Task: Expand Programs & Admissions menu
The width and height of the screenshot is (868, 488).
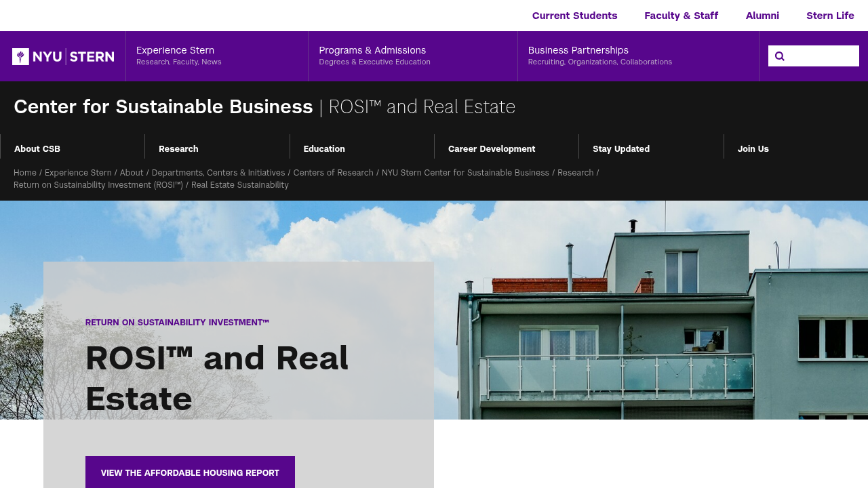Action: (x=413, y=56)
